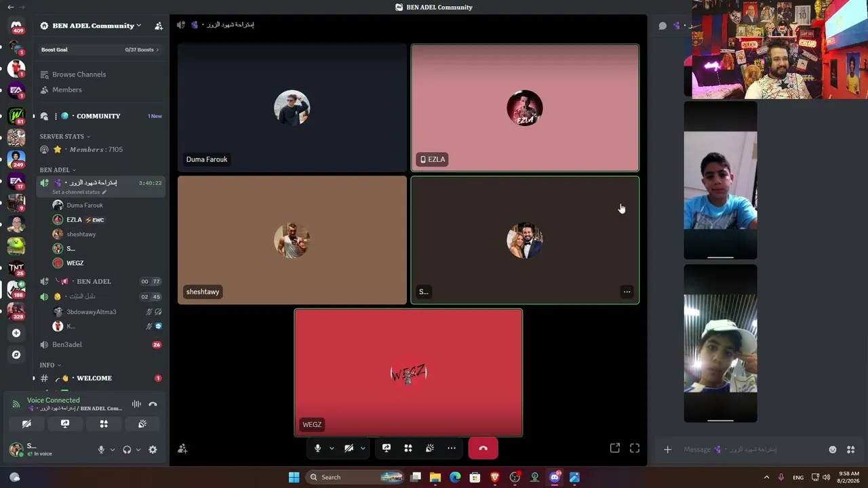
Task: Open the server with the 249 badge
Action: (16, 159)
